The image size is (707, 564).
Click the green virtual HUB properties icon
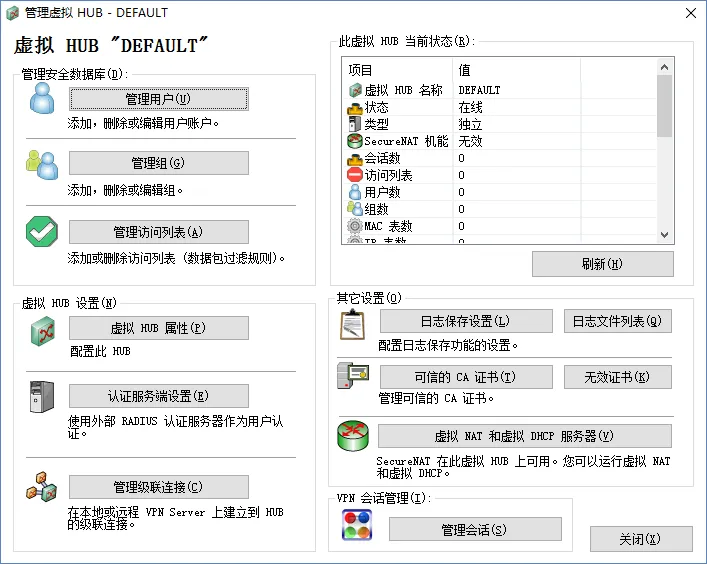click(x=43, y=331)
